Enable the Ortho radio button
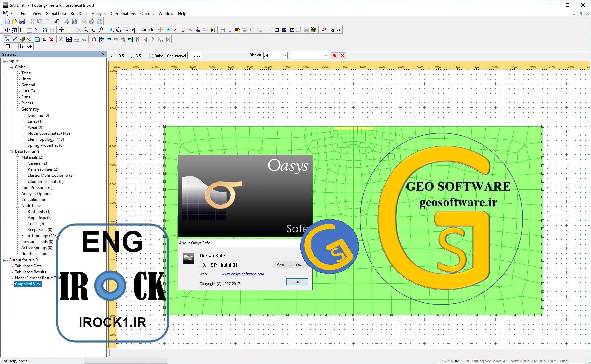 [151, 56]
